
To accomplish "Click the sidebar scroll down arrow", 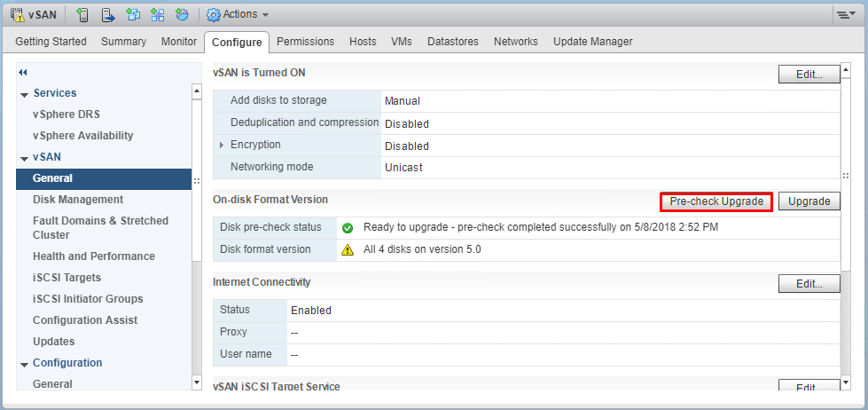I will coord(197,382).
